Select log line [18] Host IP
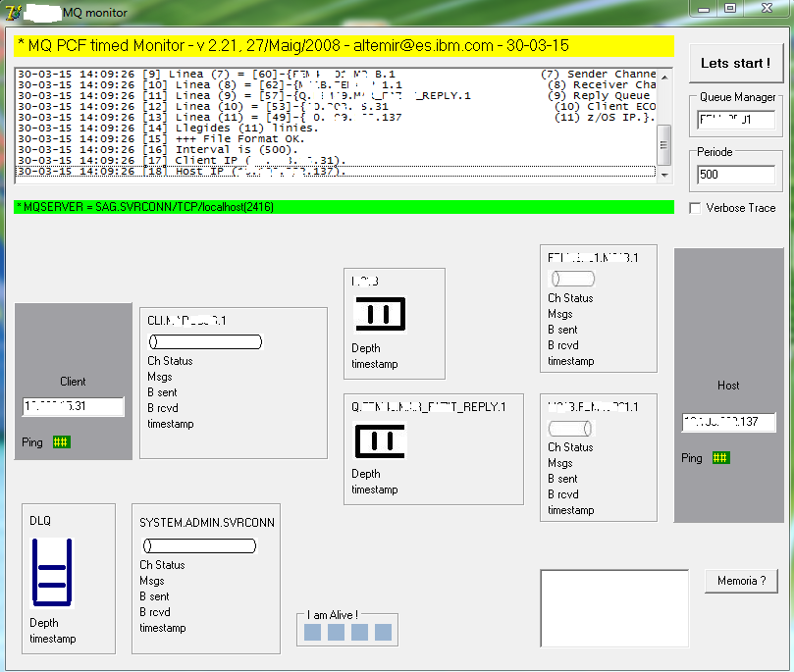 click(x=336, y=172)
